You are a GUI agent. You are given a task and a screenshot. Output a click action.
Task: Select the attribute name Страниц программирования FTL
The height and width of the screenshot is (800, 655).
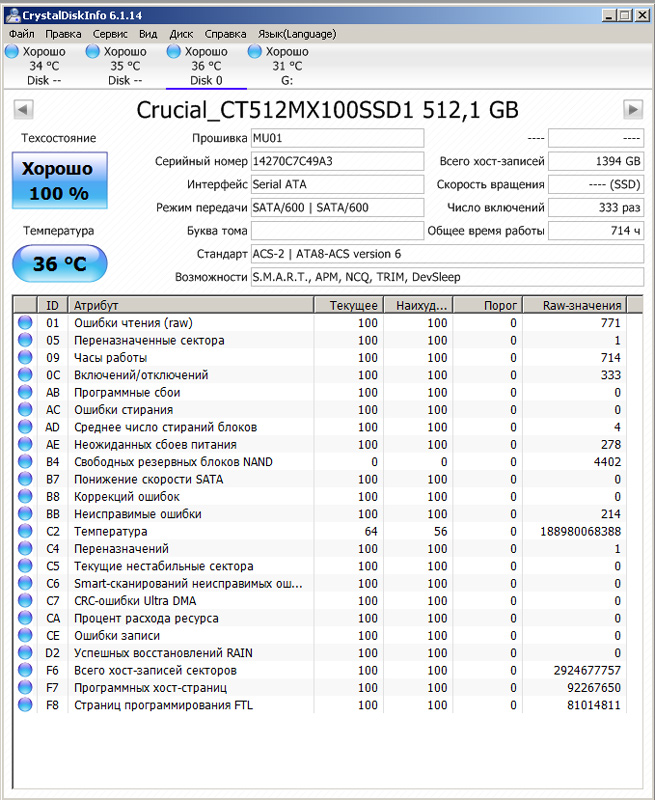pyautogui.click(x=163, y=705)
